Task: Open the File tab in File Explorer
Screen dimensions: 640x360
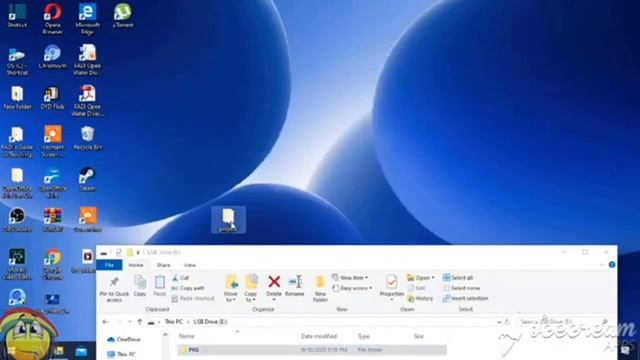Action: coord(109,265)
